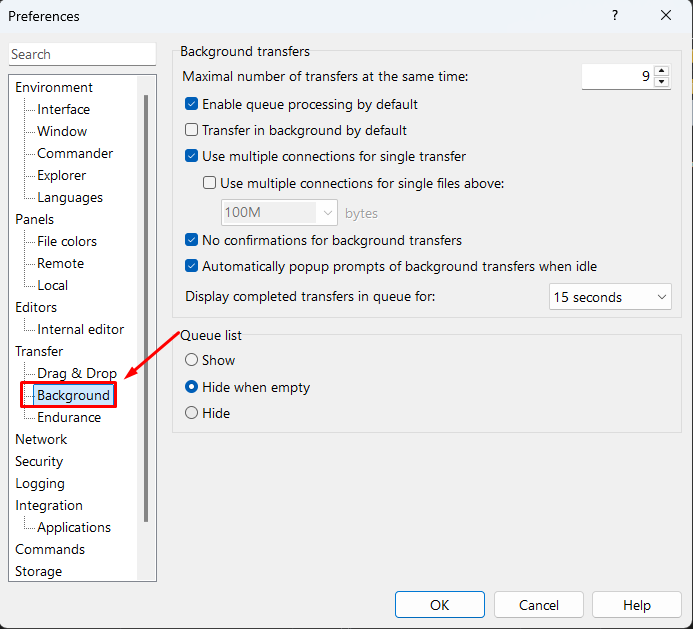This screenshot has width=693, height=629.
Task: Toggle automatic popup prompts when idle checkbox
Action: (x=192, y=266)
